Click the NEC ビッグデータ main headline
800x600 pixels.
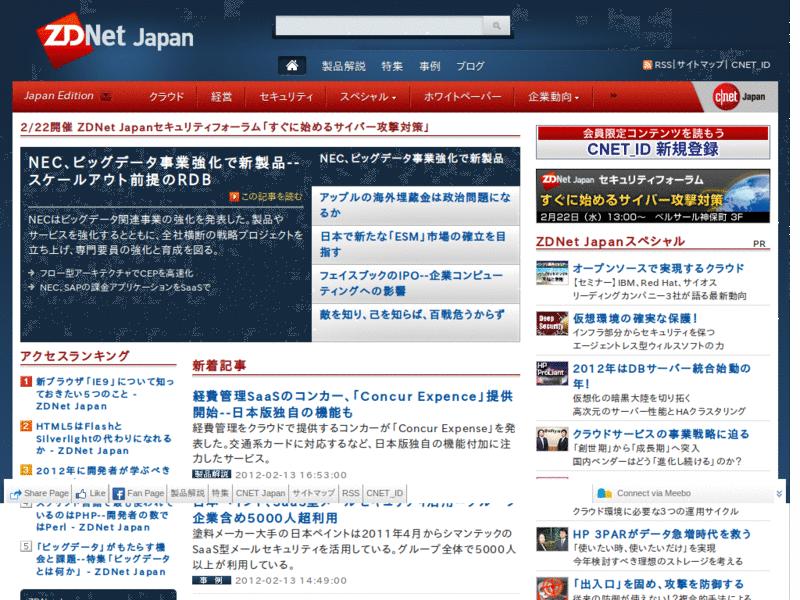click(x=164, y=171)
